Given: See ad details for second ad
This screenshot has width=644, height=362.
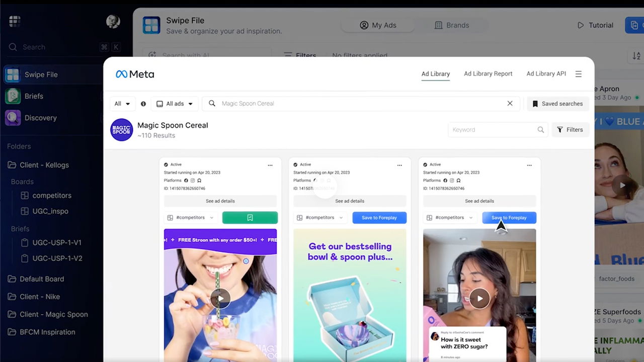Looking at the screenshot, I should point(350,201).
